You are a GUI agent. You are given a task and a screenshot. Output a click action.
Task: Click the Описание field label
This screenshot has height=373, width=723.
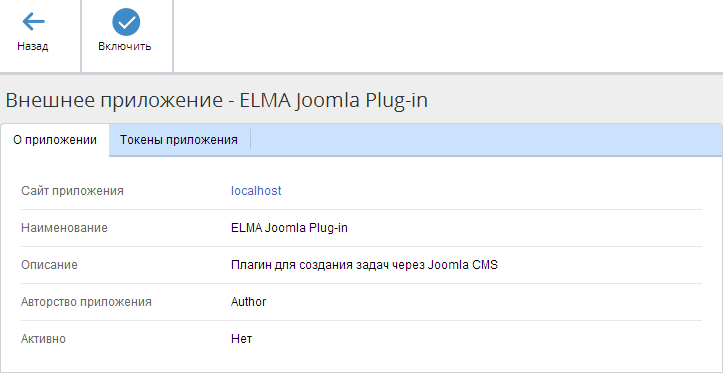point(49,265)
